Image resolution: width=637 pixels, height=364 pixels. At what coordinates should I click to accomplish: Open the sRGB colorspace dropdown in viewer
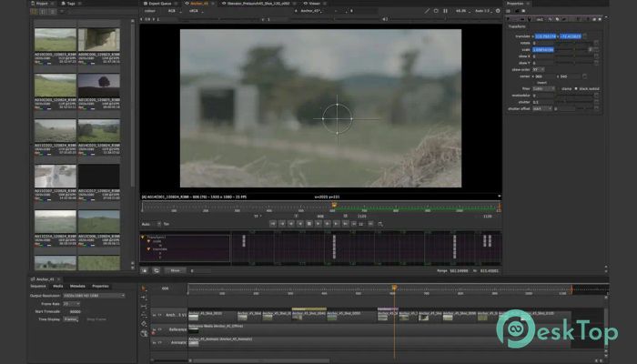click(196, 11)
